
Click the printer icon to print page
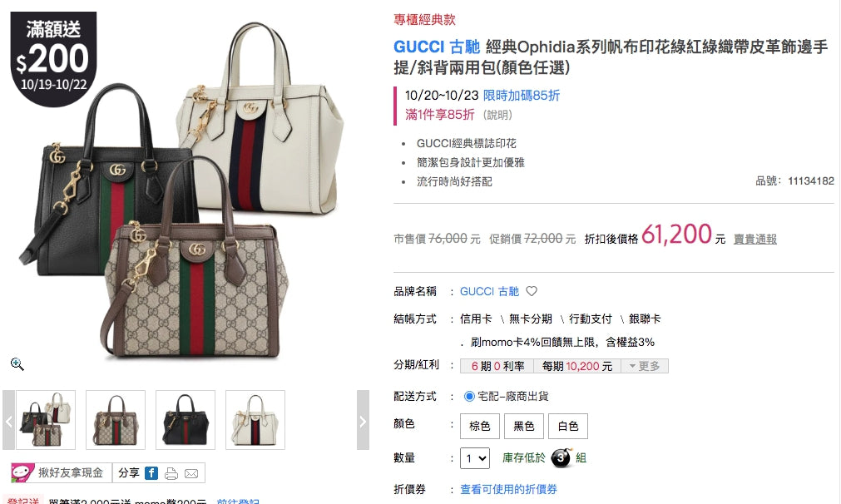pyautogui.click(x=171, y=473)
